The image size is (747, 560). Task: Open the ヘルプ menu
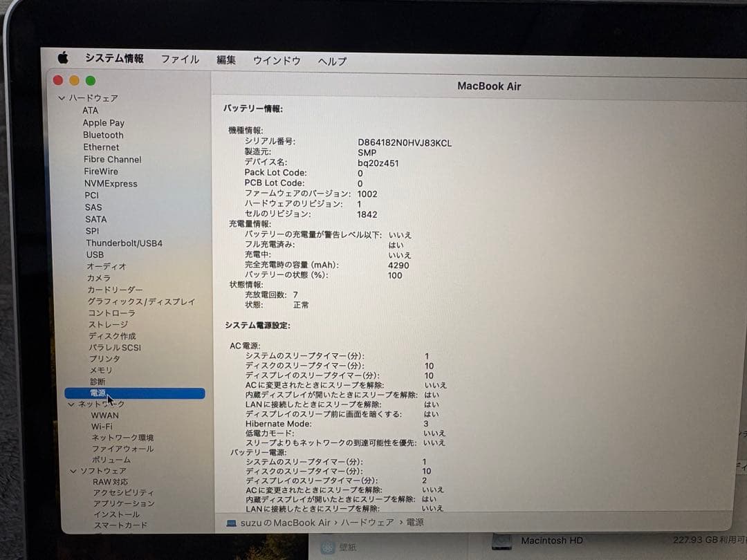331,61
